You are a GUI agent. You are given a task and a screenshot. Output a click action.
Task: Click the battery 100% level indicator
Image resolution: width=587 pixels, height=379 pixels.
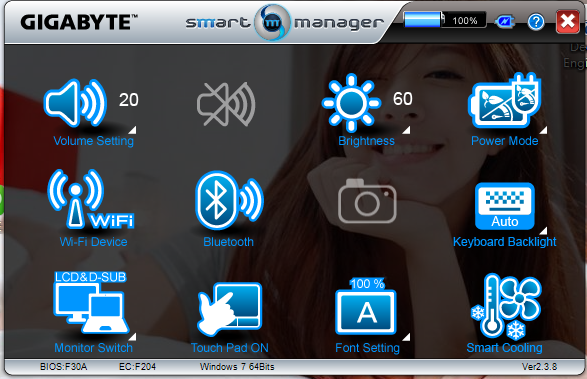point(445,19)
